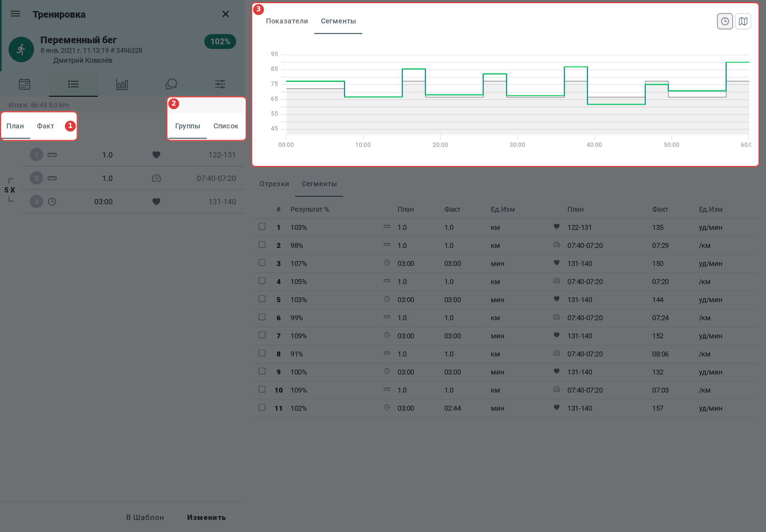766x532 pixels.
Task: Select the Сегменты table tab
Action: click(319, 184)
